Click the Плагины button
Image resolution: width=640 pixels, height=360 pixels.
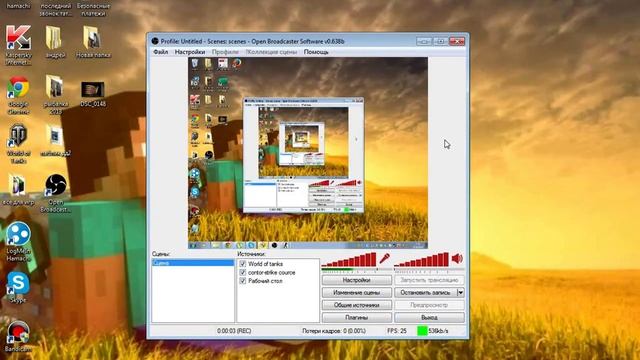click(x=357, y=317)
